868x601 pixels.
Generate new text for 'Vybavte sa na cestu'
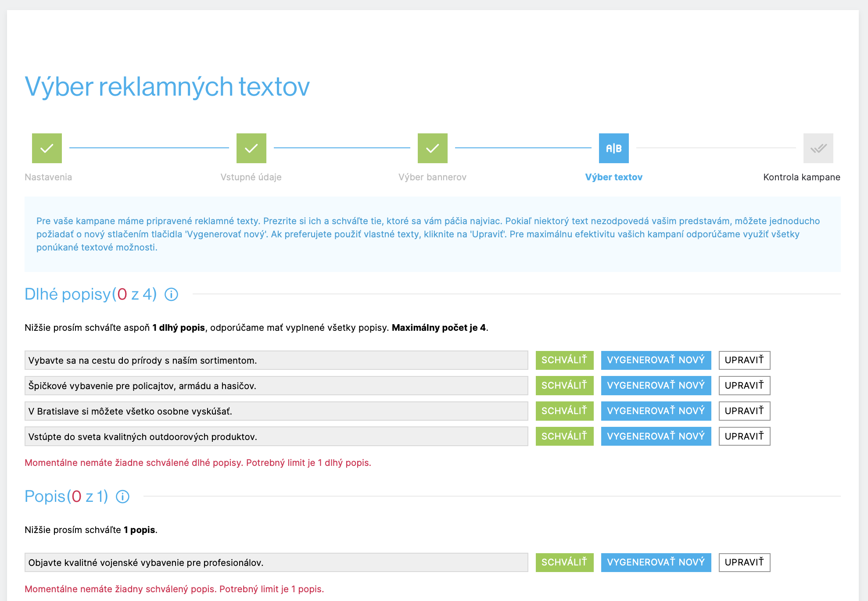tap(656, 360)
